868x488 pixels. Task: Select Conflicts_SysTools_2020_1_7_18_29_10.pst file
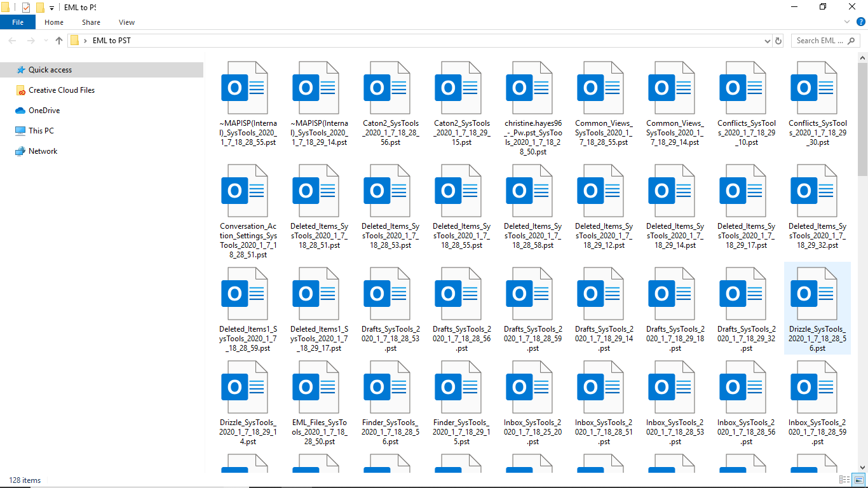coord(745,104)
